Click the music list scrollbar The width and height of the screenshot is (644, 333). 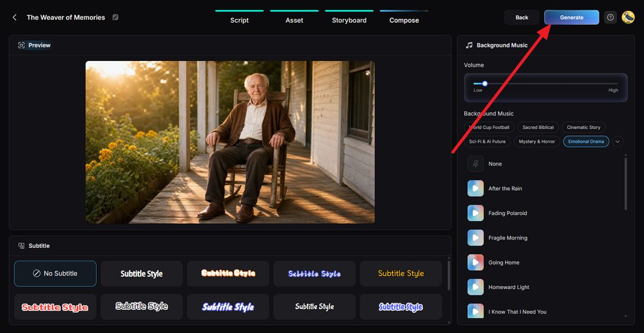pos(626,183)
